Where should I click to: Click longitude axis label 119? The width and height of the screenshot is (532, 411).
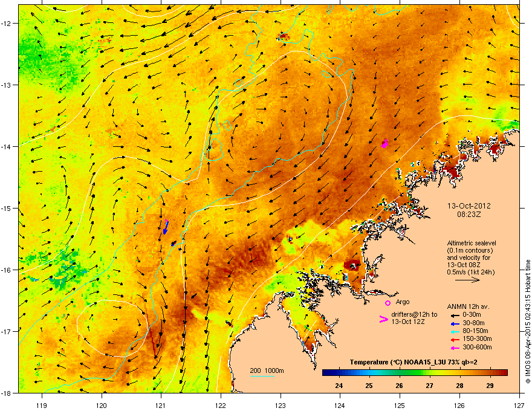[42, 405]
